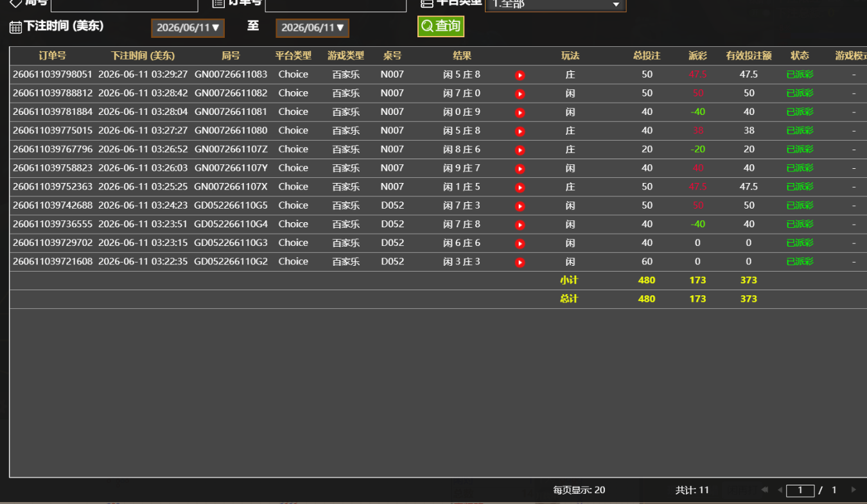Click the page number box showing 1

(x=800, y=491)
